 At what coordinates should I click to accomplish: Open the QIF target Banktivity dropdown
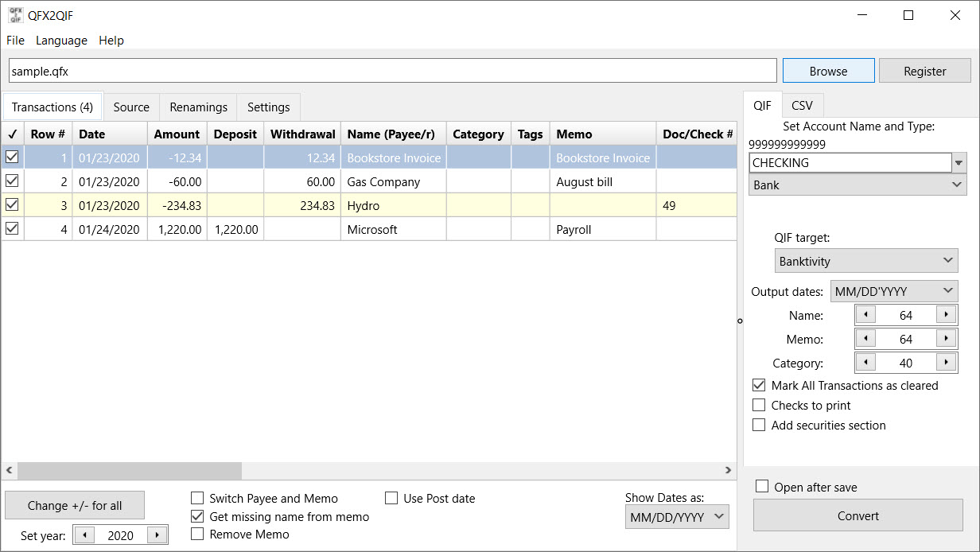point(866,260)
